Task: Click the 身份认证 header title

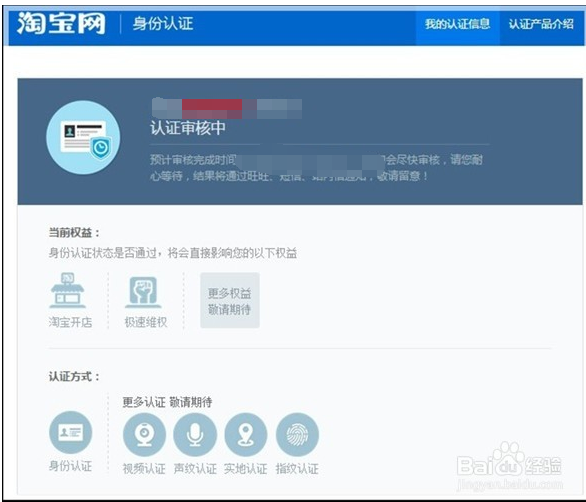Action: coord(163,24)
